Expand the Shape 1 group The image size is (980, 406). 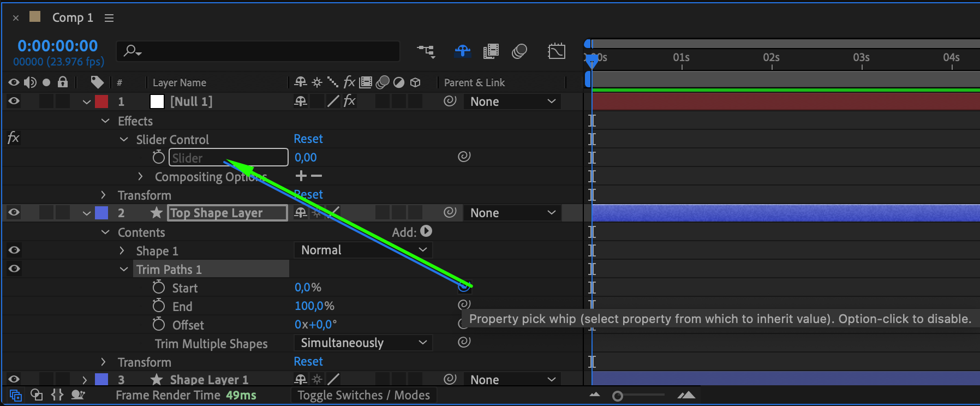coord(122,250)
